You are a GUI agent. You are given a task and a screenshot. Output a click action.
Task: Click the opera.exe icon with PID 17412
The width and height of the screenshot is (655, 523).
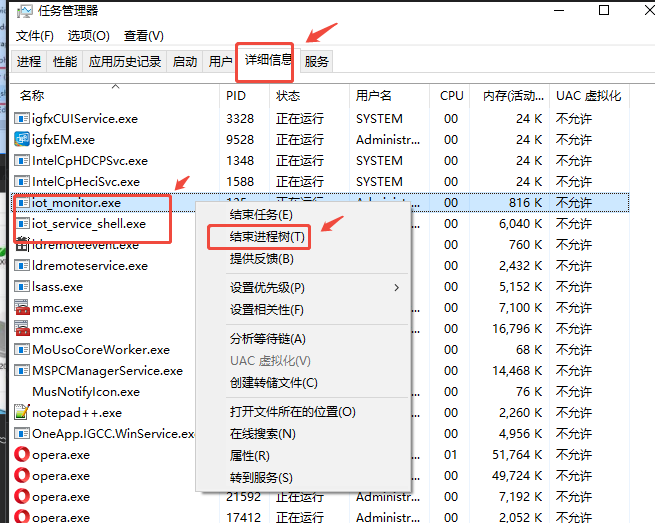(22, 517)
